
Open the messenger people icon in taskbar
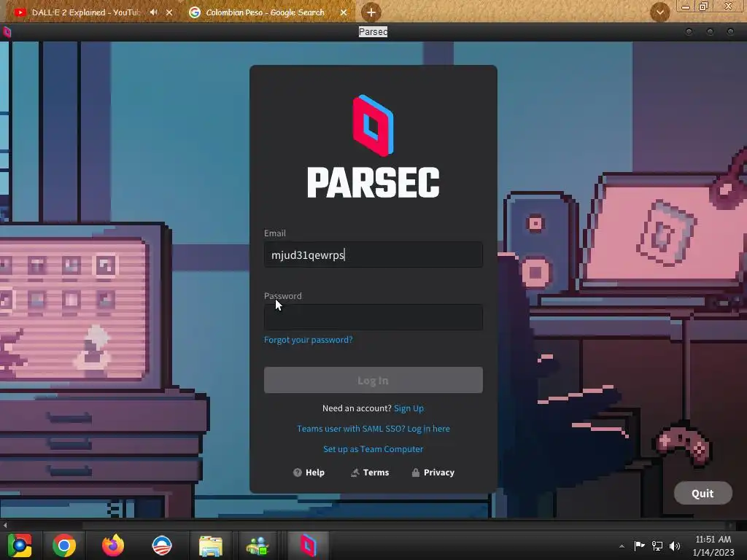[x=258, y=545]
